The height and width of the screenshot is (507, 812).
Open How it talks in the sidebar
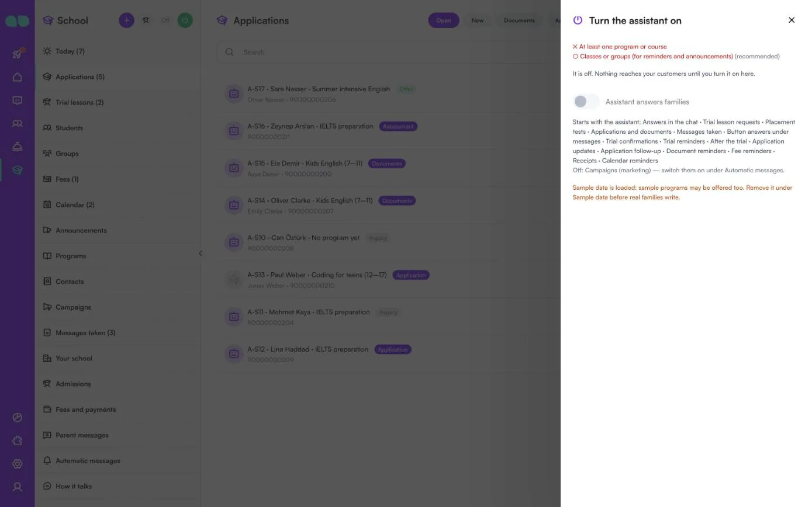pyautogui.click(x=118, y=487)
